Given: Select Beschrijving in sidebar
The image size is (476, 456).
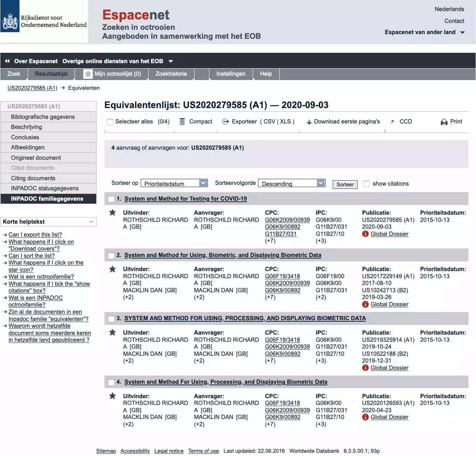Looking at the screenshot, I should click(x=48, y=127).
